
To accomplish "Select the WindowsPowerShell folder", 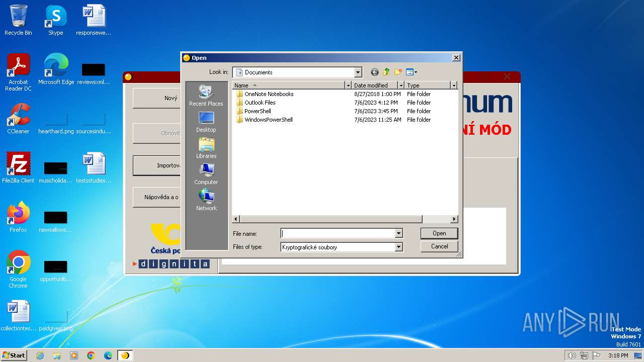I will [264, 120].
